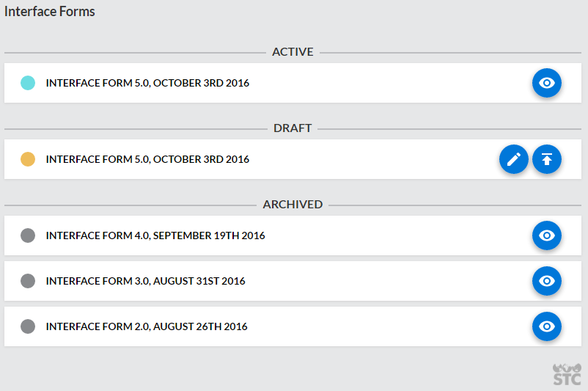Click the STC logo icon
This screenshot has width=588, height=391.
pyautogui.click(x=567, y=374)
